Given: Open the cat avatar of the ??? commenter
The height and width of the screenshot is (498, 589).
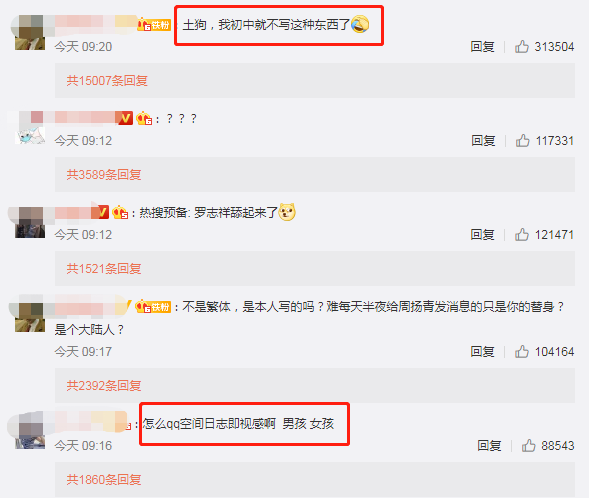Looking at the screenshot, I should click(x=30, y=130).
